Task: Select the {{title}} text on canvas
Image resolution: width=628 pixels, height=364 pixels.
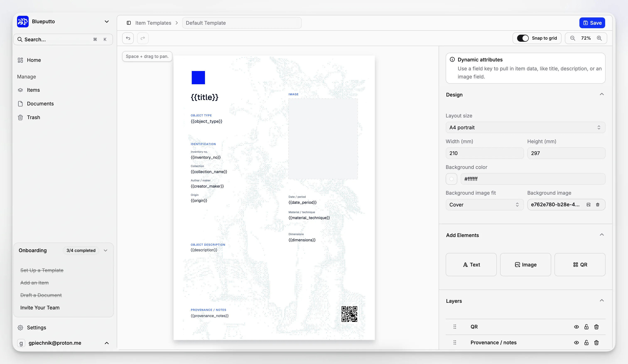Action: pos(204,97)
